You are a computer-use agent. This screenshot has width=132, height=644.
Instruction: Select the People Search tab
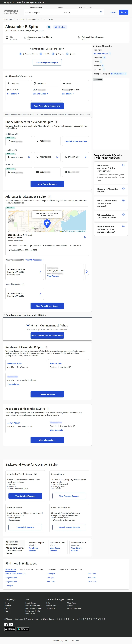point(36,7)
